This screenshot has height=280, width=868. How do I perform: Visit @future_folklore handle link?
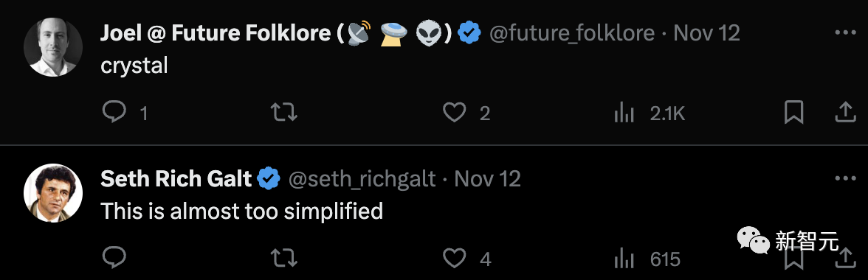pos(572,34)
